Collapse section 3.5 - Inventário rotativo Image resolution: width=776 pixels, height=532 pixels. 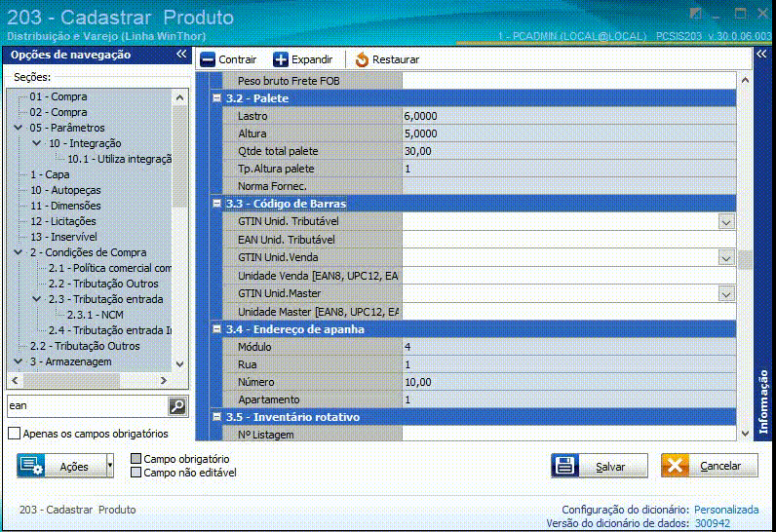click(x=216, y=417)
